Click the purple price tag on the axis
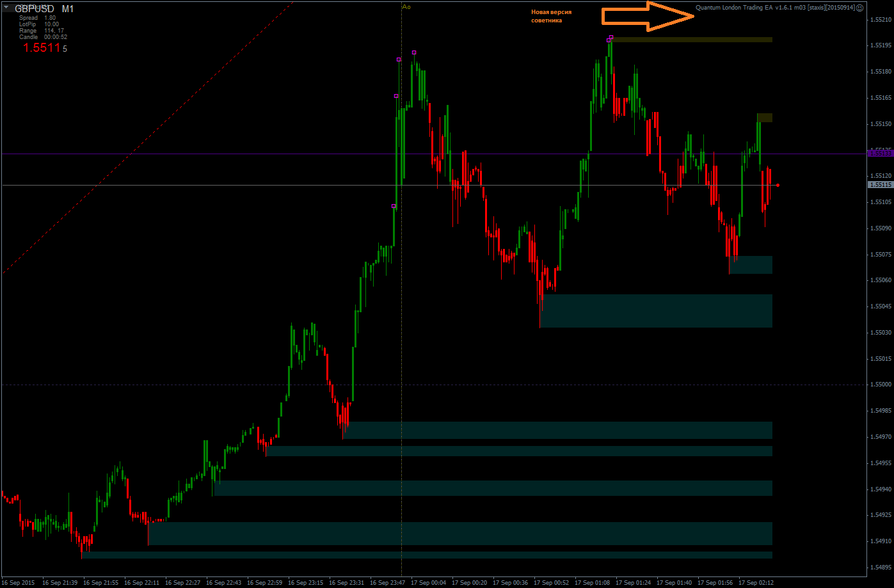The image size is (894, 588). [x=880, y=154]
